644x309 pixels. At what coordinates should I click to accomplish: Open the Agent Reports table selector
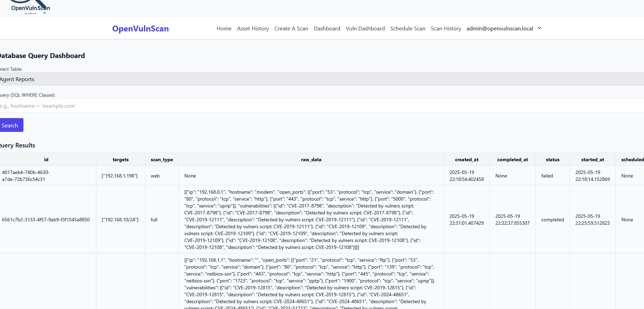[x=322, y=79]
